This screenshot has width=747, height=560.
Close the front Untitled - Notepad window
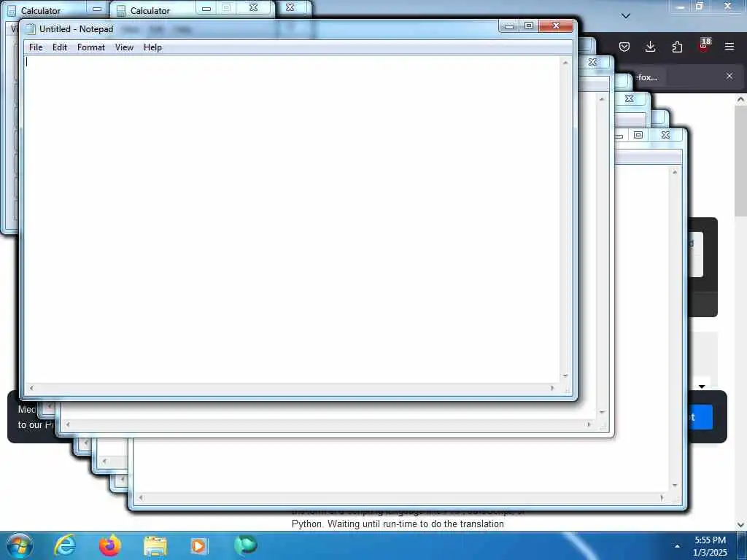(x=556, y=26)
